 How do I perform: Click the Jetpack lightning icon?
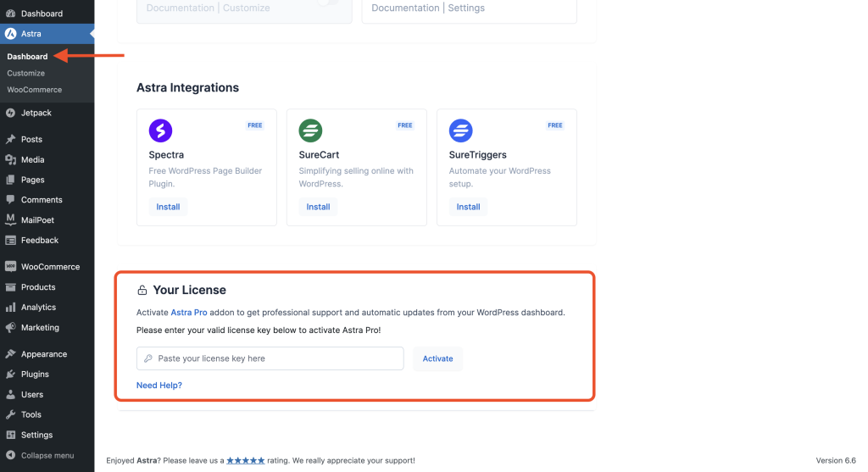(x=10, y=113)
